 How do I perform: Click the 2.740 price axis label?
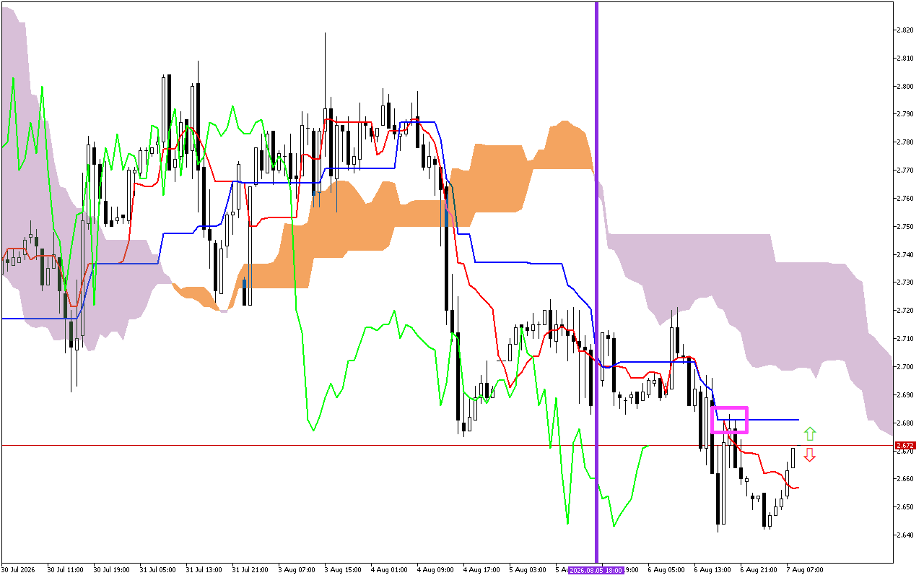click(x=905, y=254)
